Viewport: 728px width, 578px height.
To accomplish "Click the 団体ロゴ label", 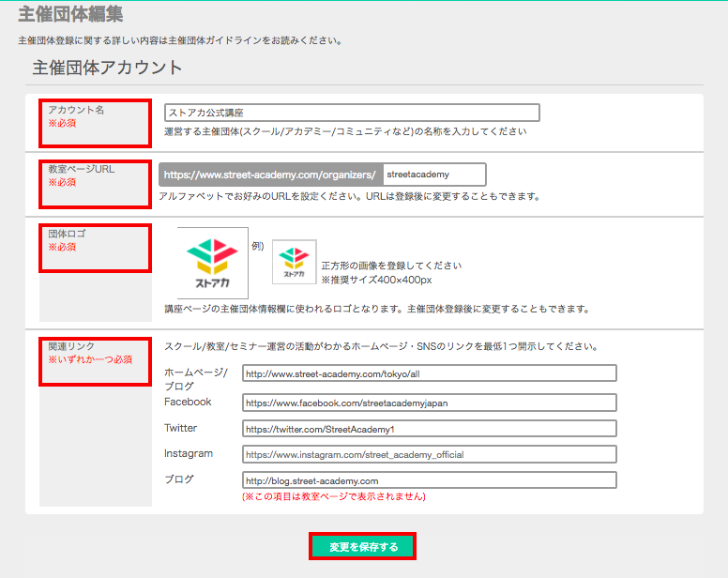I will click(x=67, y=234).
